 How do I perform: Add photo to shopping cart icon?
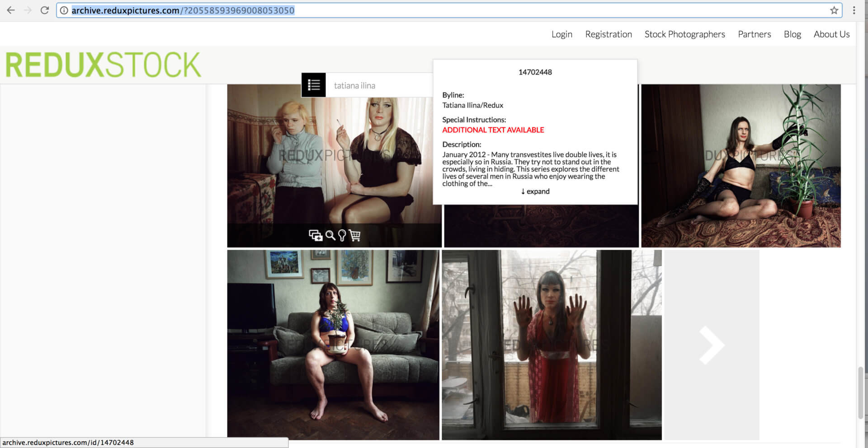355,235
